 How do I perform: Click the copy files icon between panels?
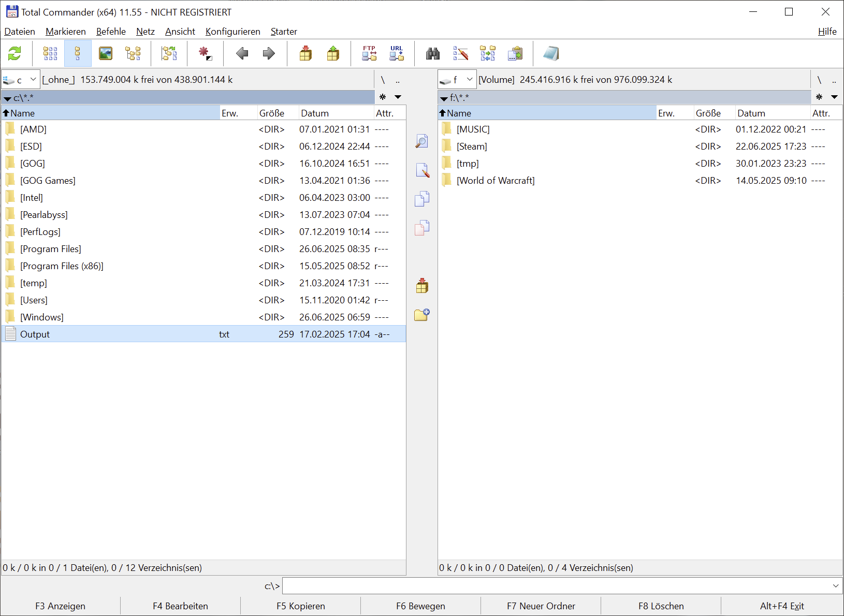coord(422,199)
